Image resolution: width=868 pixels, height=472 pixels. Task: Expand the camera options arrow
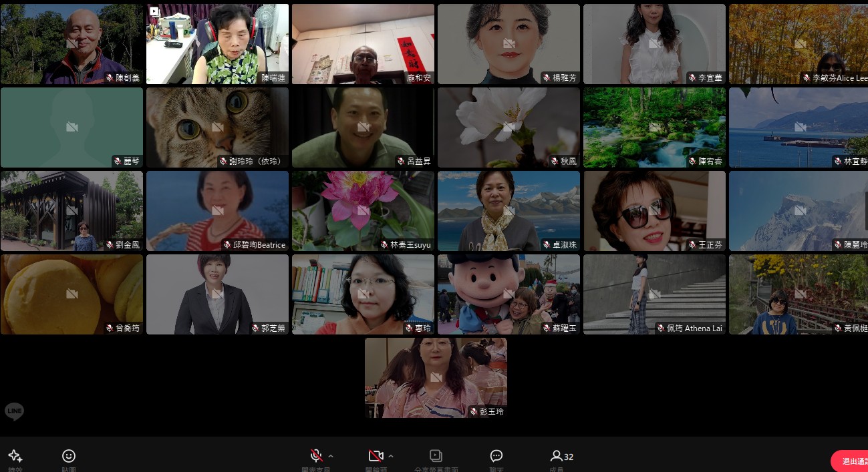[x=391, y=456]
